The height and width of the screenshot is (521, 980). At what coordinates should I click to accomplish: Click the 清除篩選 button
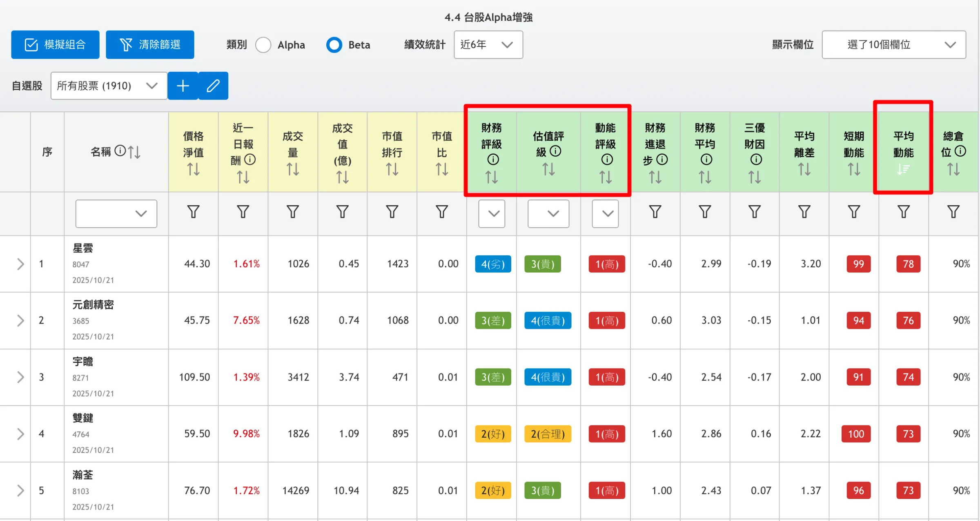[150, 44]
